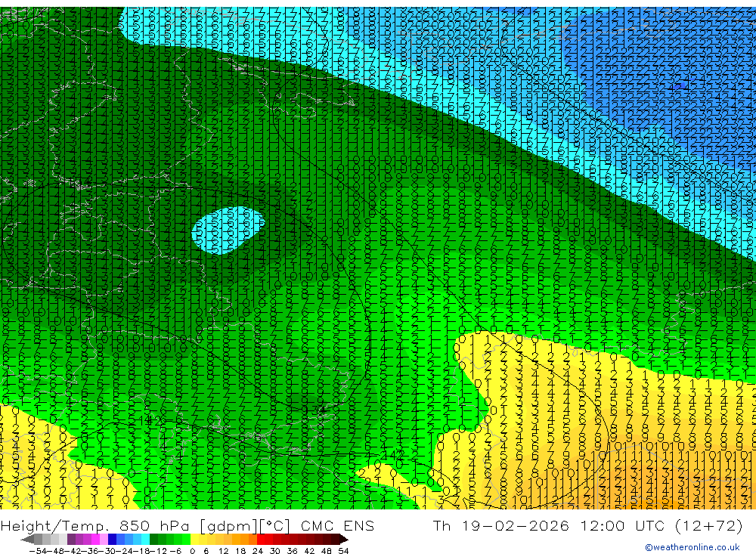Click the bright red 24°C legend swatch
The width and height of the screenshot is (756, 554).
[x=261, y=539]
